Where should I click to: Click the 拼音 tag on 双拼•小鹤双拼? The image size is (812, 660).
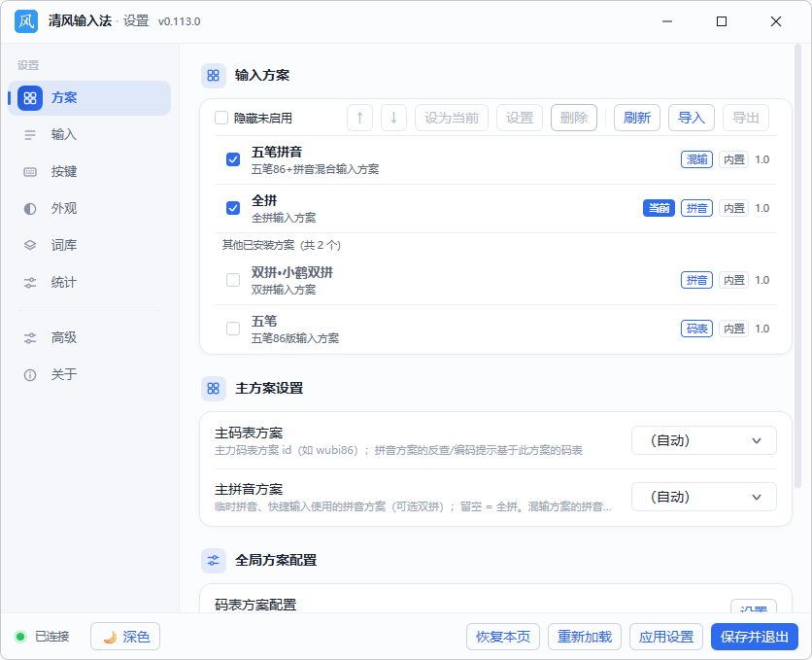(696, 280)
